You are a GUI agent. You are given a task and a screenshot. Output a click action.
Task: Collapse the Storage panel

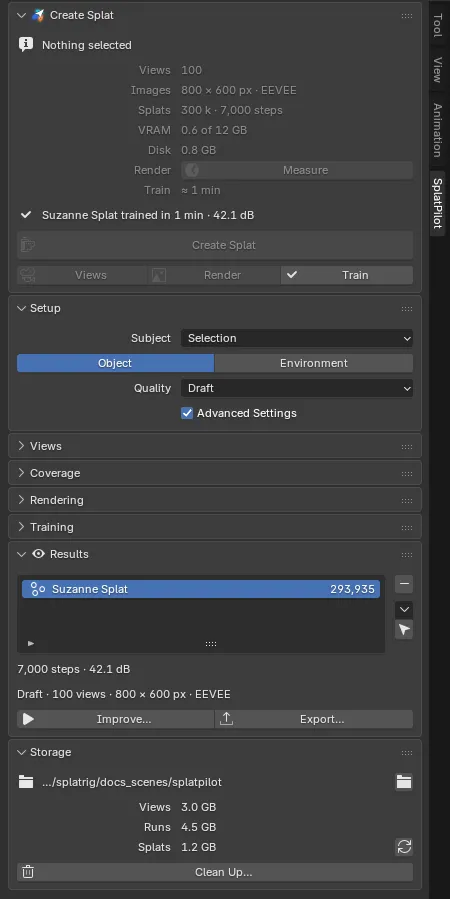point(22,752)
